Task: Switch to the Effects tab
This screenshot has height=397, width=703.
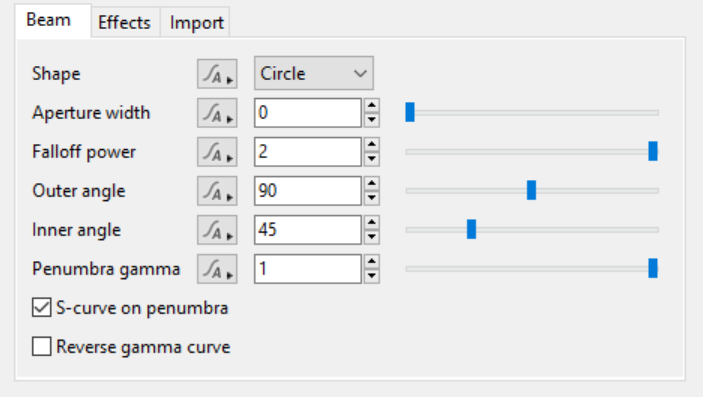Action: [x=125, y=22]
